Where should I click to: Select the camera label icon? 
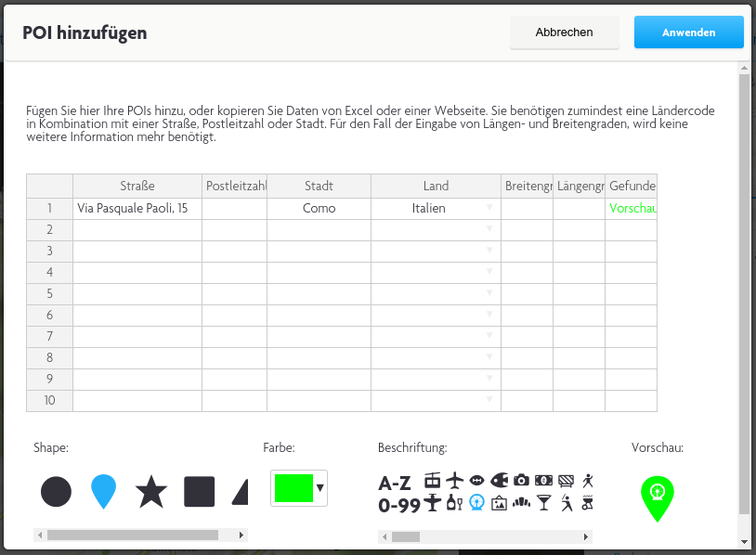pos(521,480)
